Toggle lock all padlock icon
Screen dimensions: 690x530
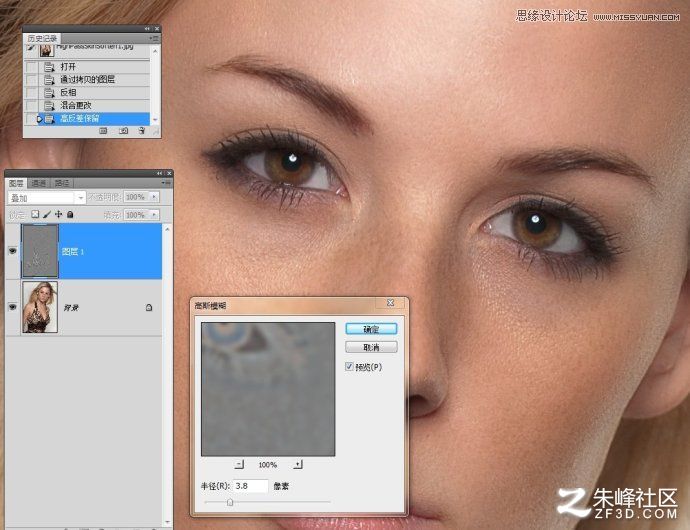[70, 214]
